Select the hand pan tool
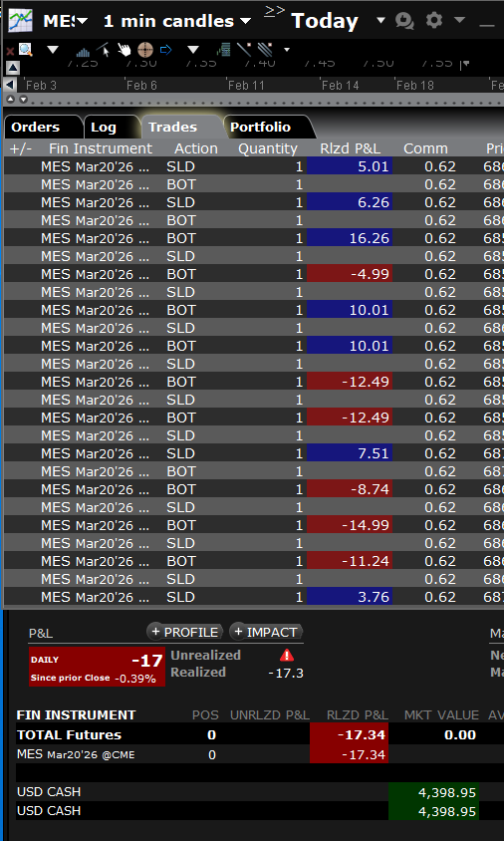The width and height of the screenshot is (504, 841). pyautogui.click(x=124, y=51)
